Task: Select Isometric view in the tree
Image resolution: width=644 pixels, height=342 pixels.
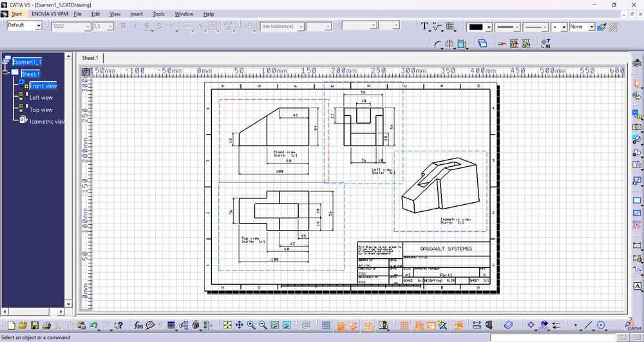Action: coord(47,122)
